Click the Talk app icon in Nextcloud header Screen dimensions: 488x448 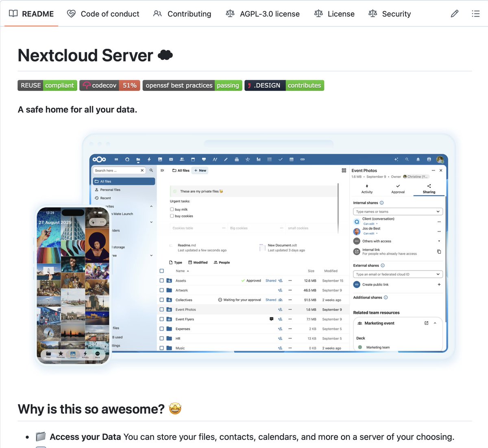(127, 160)
